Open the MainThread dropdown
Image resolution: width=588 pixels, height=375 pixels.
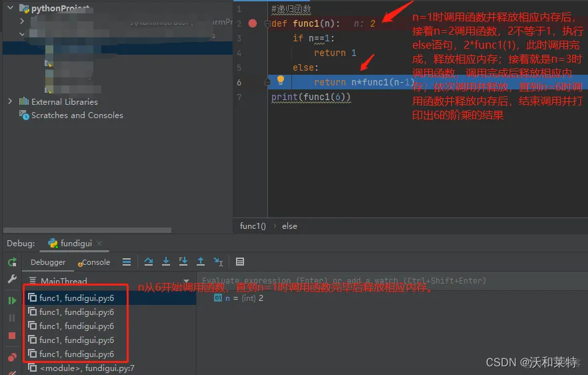click(x=187, y=281)
